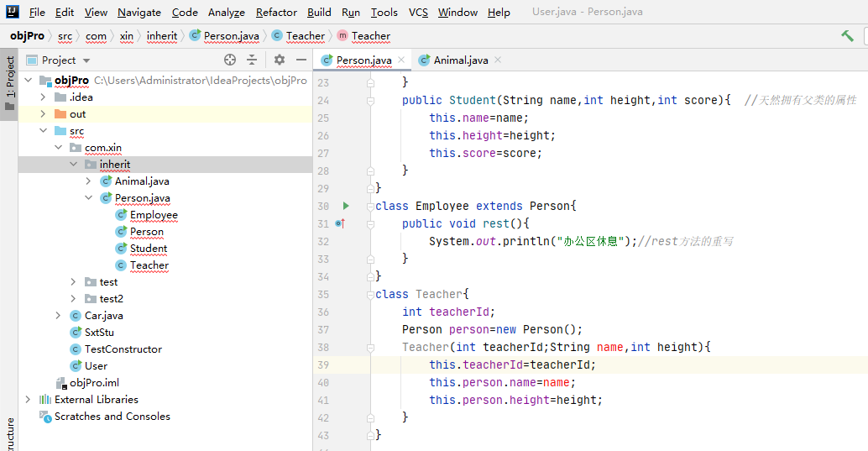Open the Edit menu

click(64, 13)
